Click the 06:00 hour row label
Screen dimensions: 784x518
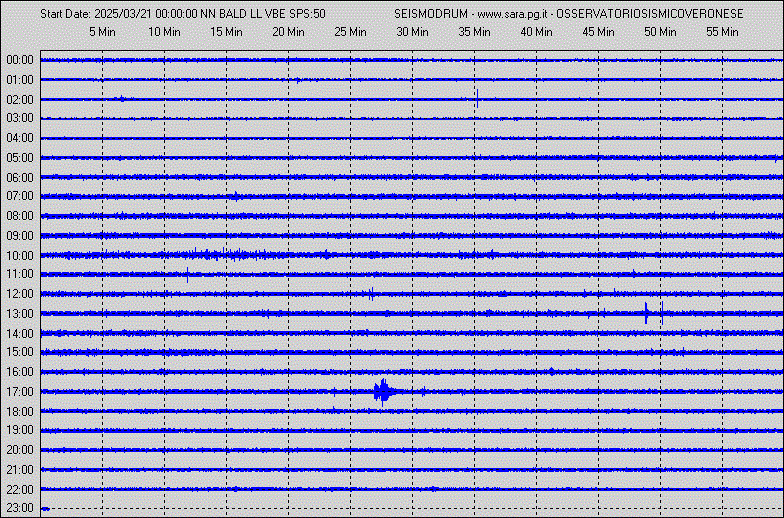(20, 178)
